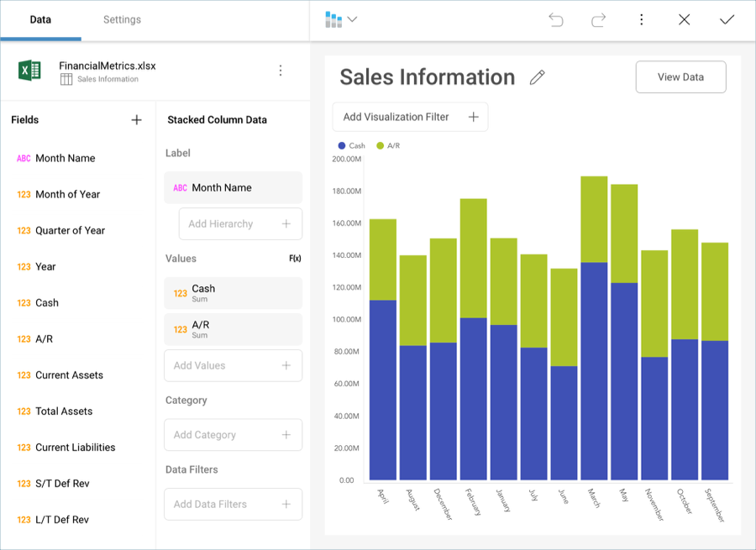Click the Add Category field box

233,435
